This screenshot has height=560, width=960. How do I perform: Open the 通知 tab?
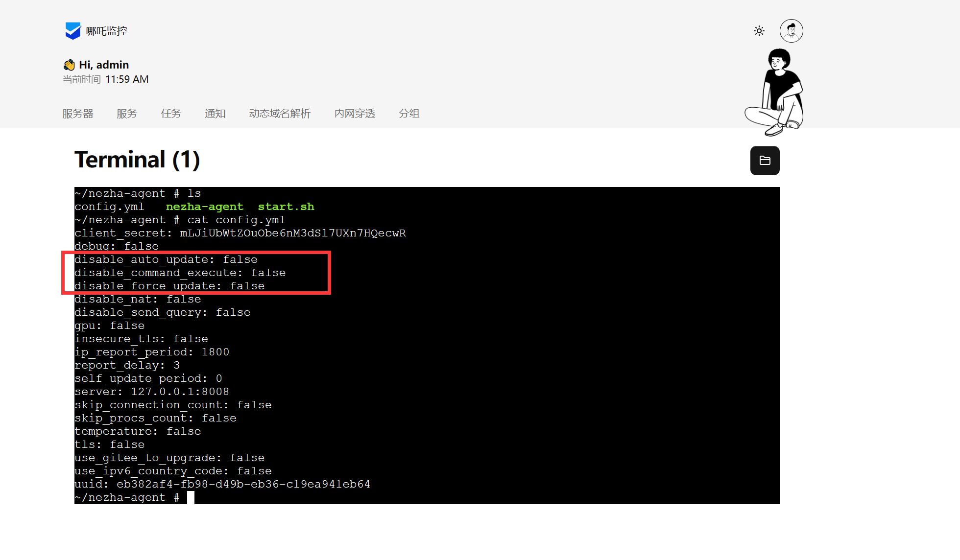[215, 114]
